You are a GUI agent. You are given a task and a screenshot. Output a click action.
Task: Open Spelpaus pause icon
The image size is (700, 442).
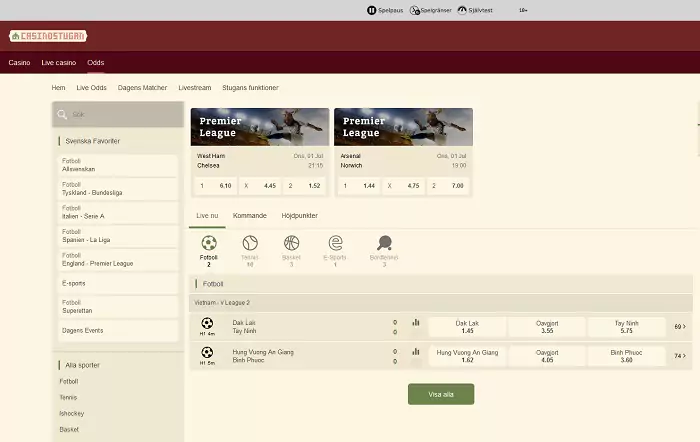pos(371,10)
